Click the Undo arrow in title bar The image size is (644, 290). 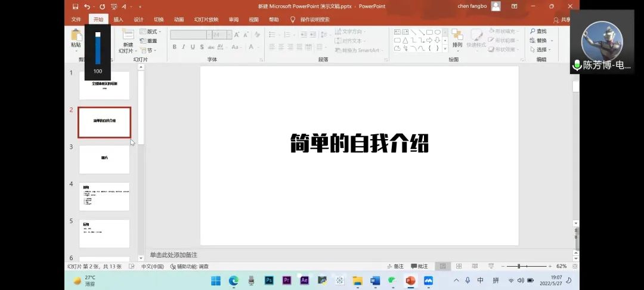[x=87, y=7]
